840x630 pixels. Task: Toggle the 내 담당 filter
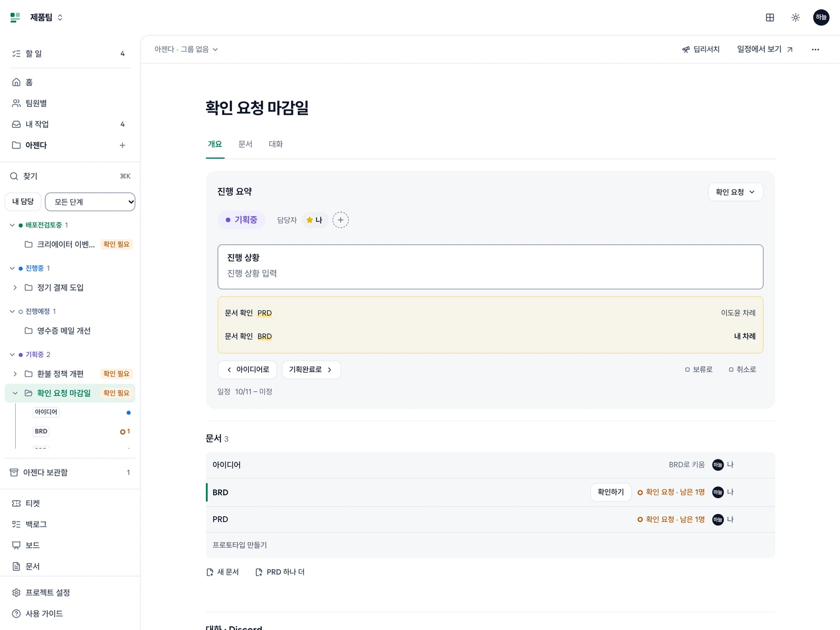[x=23, y=202]
